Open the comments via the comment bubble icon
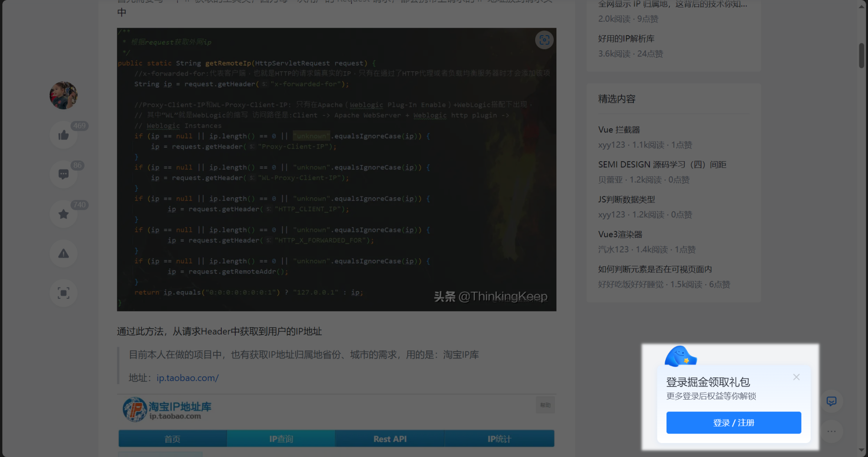868x457 pixels. [63, 174]
